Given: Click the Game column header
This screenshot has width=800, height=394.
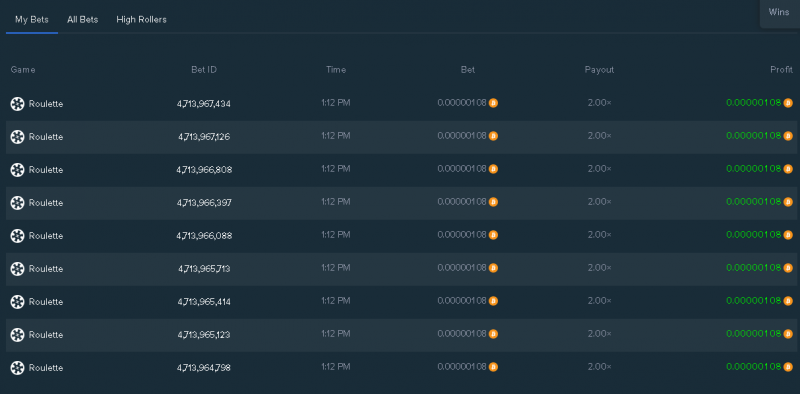Looking at the screenshot, I should click(23, 70).
